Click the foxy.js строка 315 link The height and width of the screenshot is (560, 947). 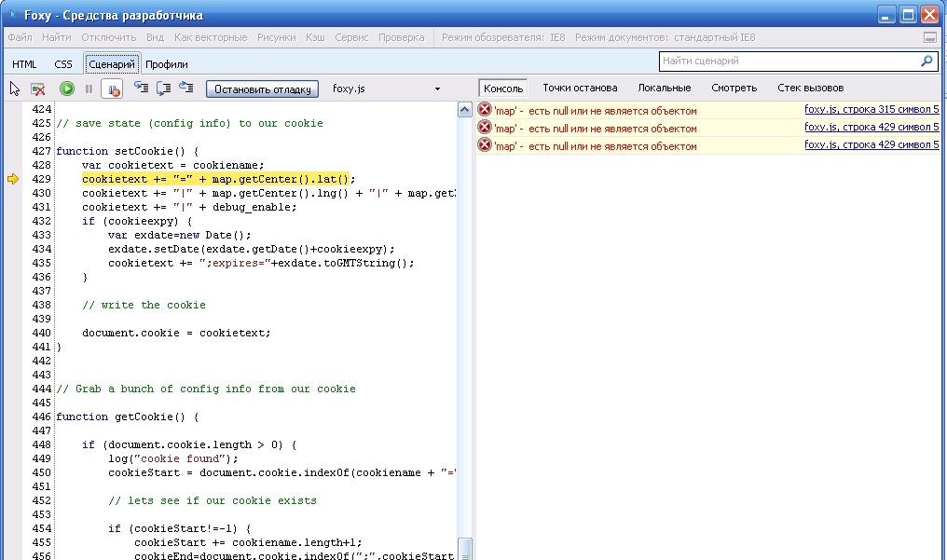(x=871, y=110)
